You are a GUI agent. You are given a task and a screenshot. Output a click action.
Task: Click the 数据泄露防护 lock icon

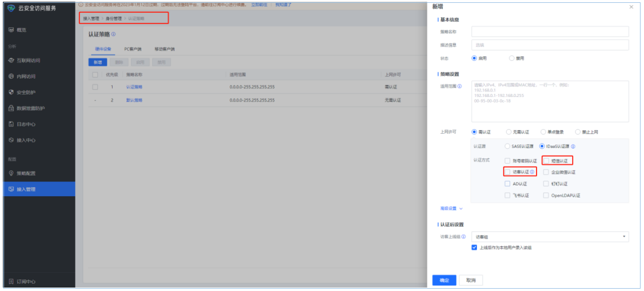(x=11, y=108)
